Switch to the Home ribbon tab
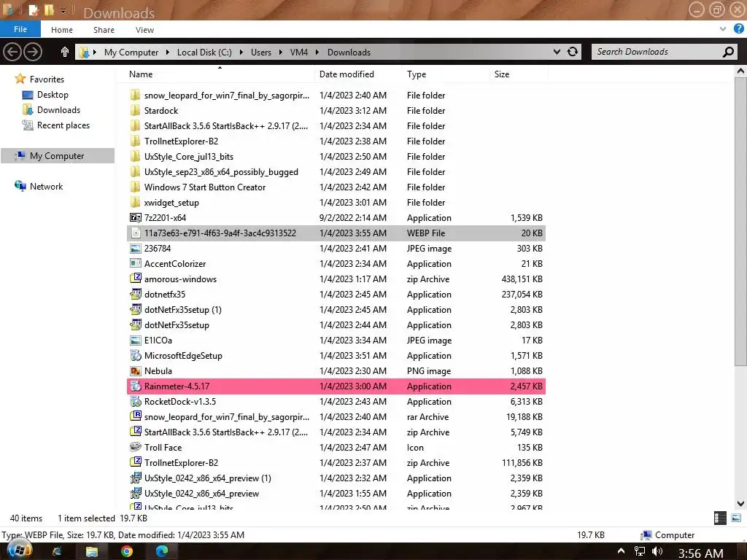This screenshot has height=560, width=747. pyautogui.click(x=62, y=29)
